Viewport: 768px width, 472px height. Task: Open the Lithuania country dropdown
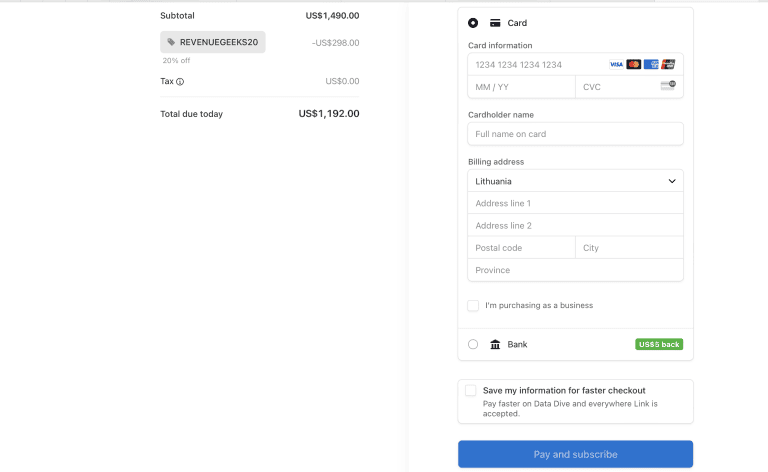pos(576,181)
